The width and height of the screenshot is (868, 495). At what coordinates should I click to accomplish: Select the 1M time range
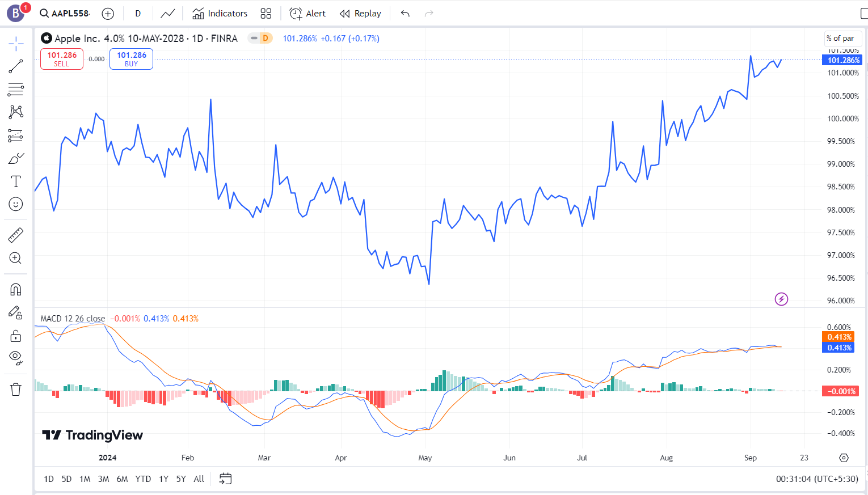point(85,479)
